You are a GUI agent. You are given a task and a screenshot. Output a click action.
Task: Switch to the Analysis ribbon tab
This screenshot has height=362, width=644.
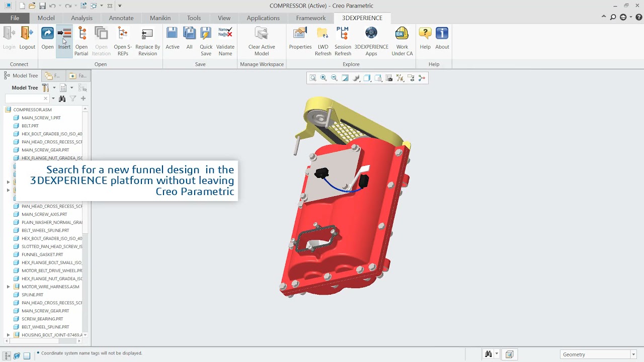[82, 18]
